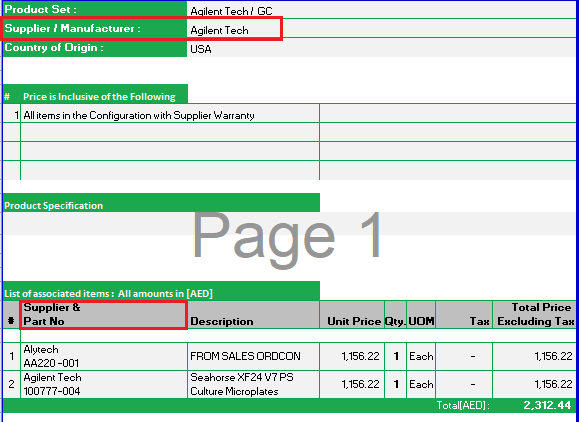Select the "UOM" column header
The image size is (579, 422).
421,315
